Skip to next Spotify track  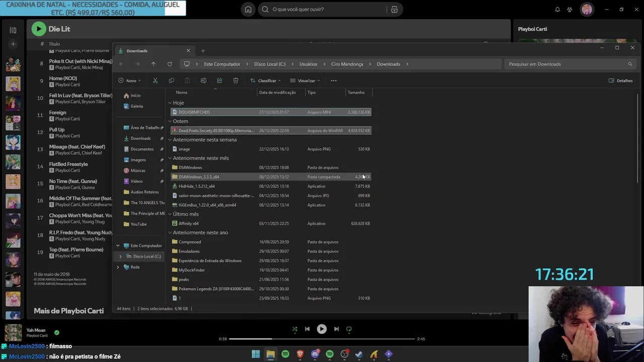(x=336, y=329)
